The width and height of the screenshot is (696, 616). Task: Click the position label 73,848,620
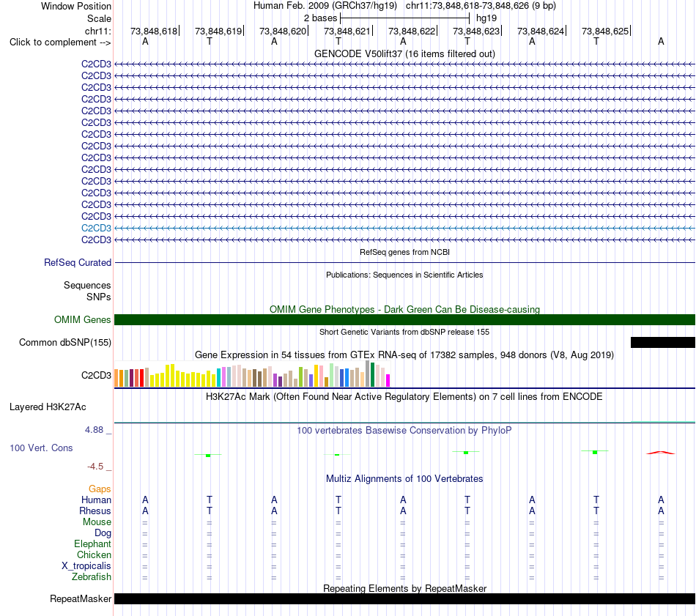pos(283,31)
